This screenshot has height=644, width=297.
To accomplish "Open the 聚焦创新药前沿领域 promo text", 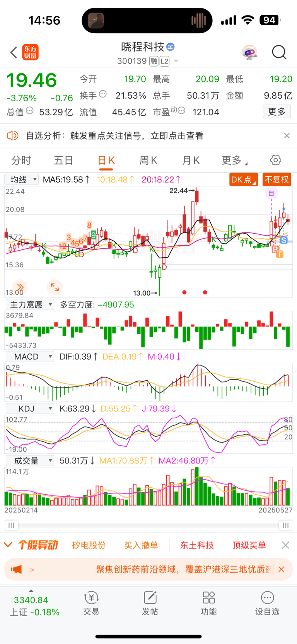I will [x=184, y=569].
